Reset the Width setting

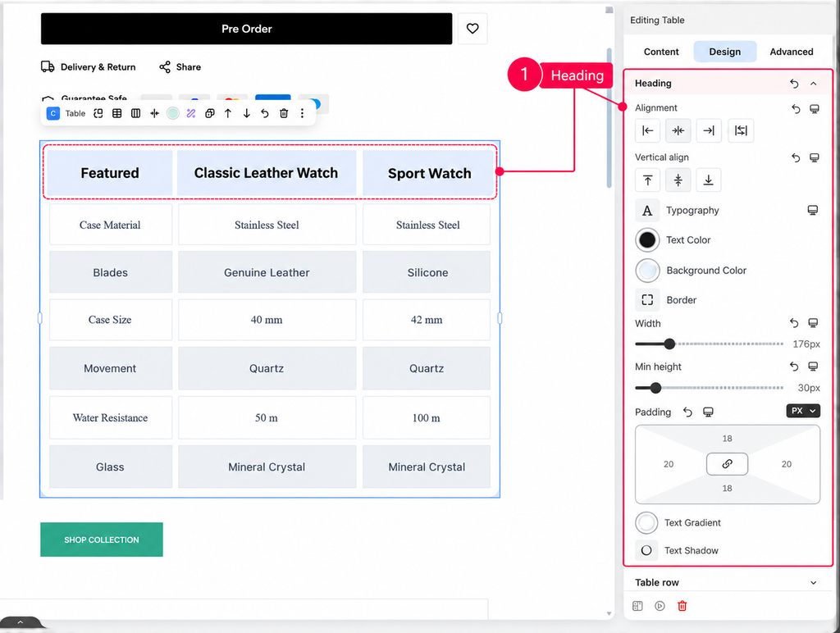pyautogui.click(x=794, y=323)
